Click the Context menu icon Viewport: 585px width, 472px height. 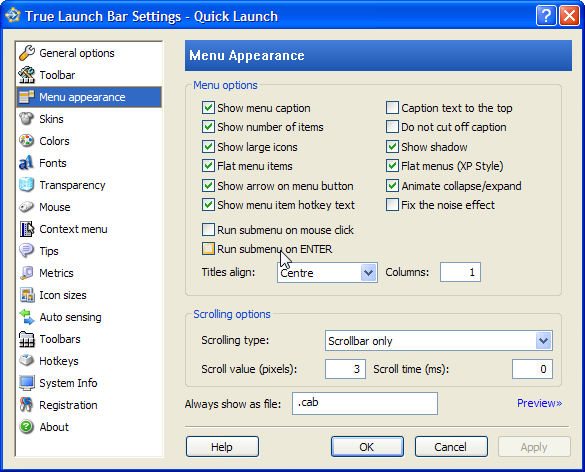click(x=26, y=229)
